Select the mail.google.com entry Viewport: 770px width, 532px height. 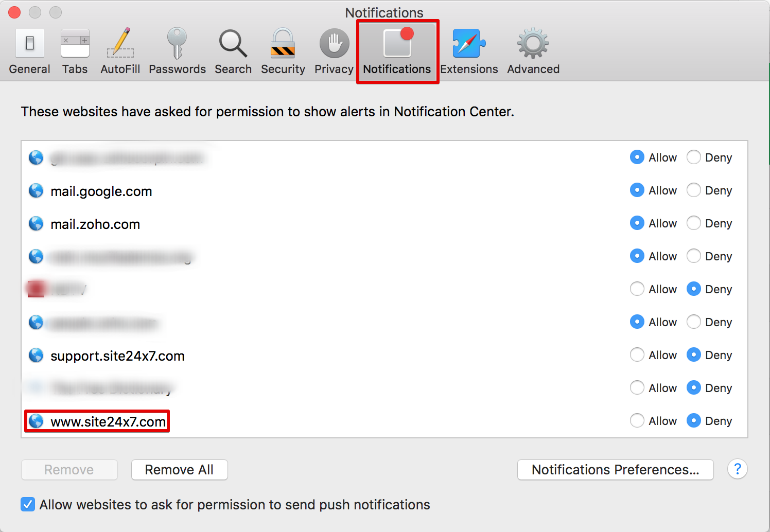(101, 191)
